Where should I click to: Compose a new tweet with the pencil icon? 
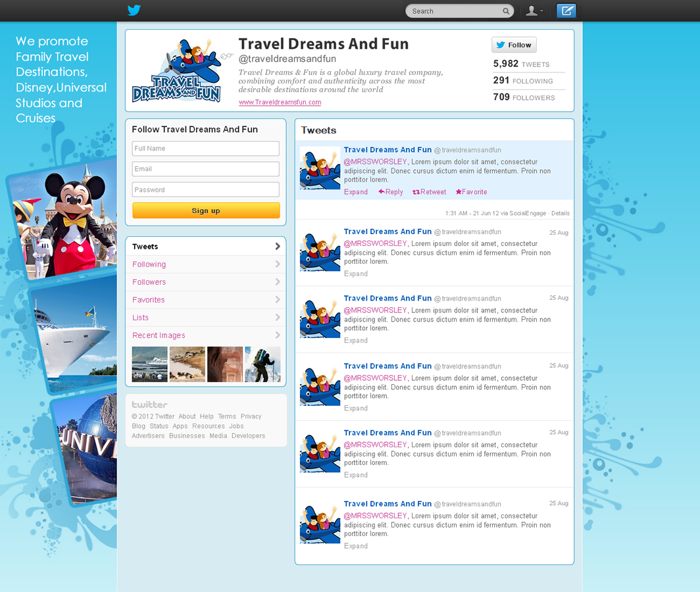point(566,11)
